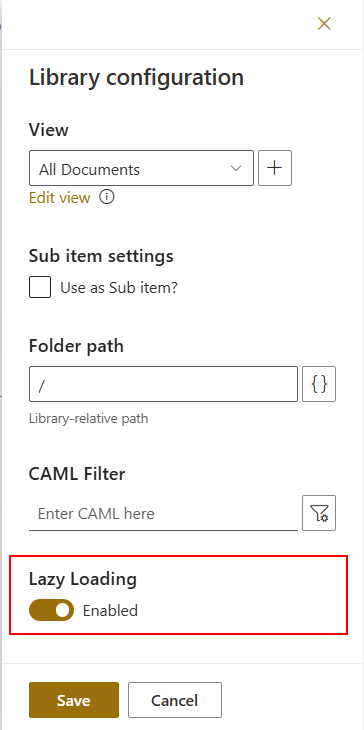Click the Library-relative path hint text
364x730 pixels.
coord(88,419)
